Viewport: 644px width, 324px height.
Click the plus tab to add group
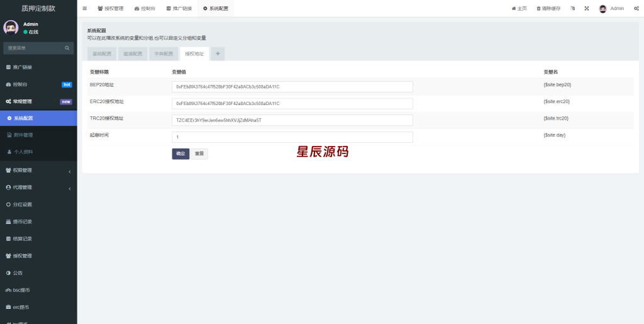218,54
